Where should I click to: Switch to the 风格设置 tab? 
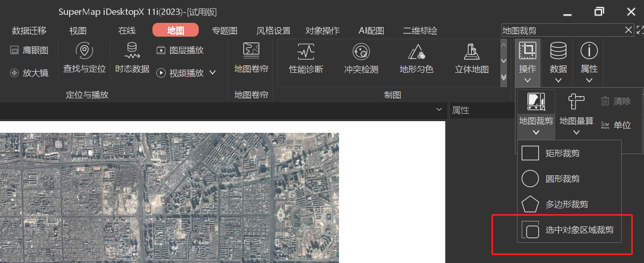273,31
